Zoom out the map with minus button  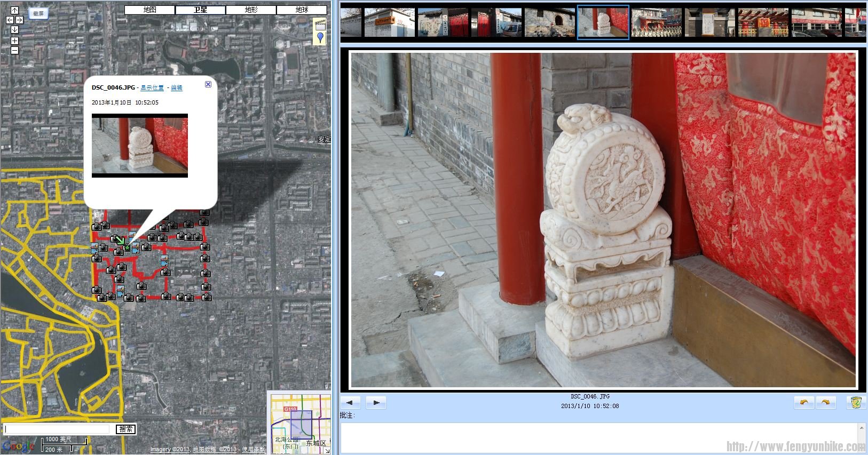[14, 50]
